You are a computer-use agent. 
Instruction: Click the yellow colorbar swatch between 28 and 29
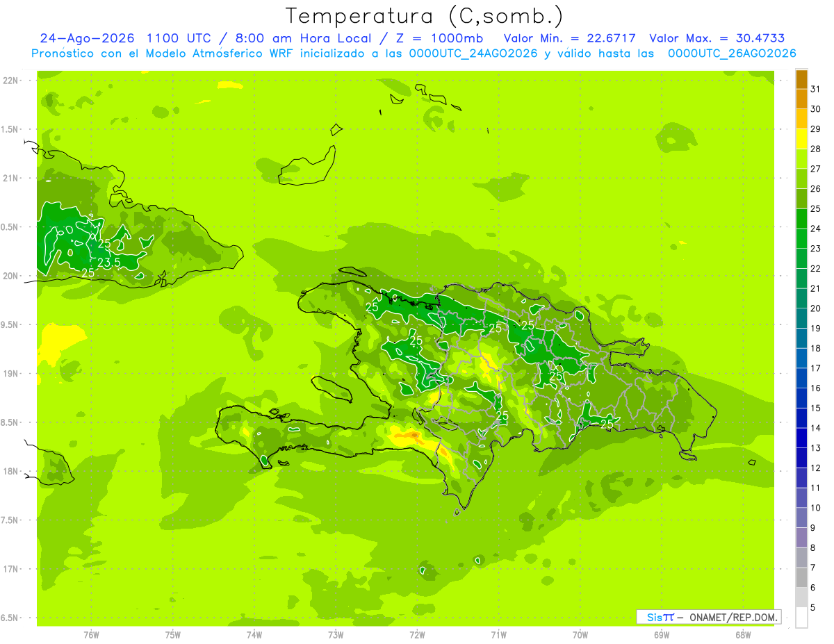pyautogui.click(x=801, y=139)
